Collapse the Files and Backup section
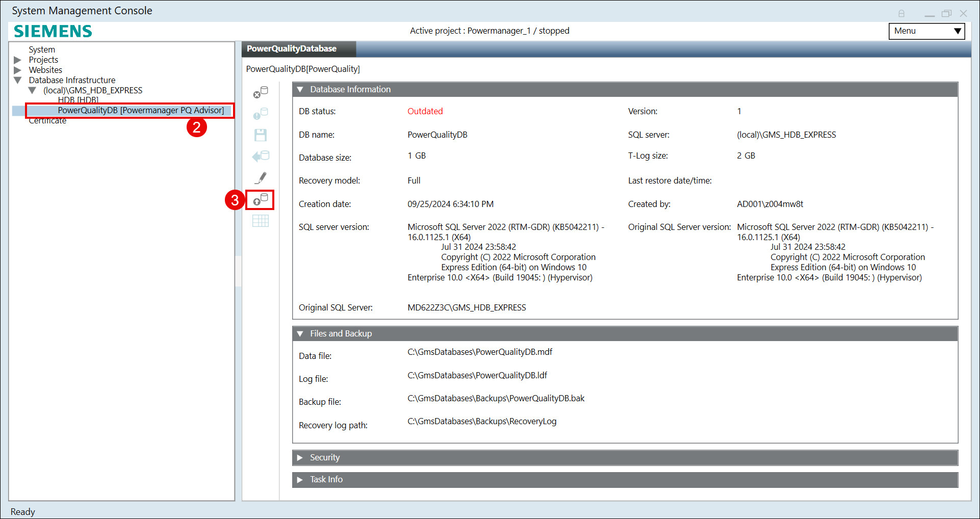Image resolution: width=980 pixels, height=519 pixels. tap(300, 334)
